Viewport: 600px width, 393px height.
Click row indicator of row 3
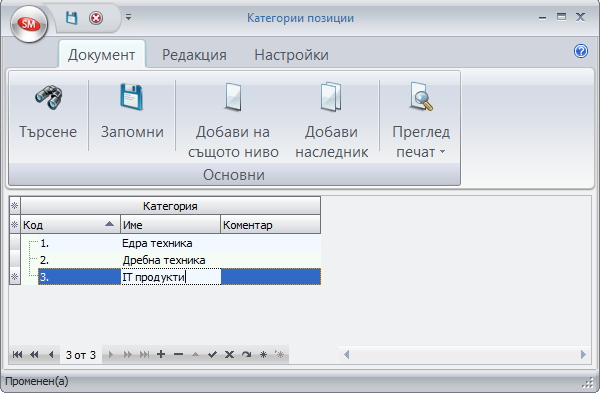[15, 277]
